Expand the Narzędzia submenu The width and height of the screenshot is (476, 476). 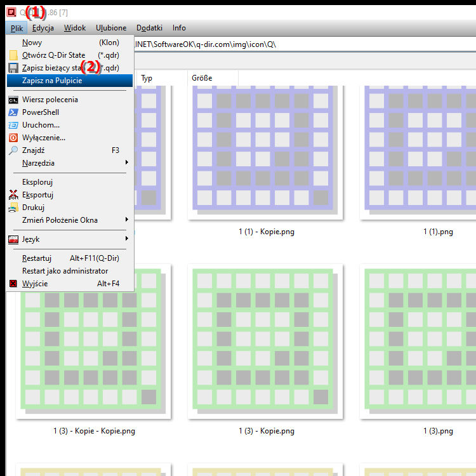click(70, 163)
